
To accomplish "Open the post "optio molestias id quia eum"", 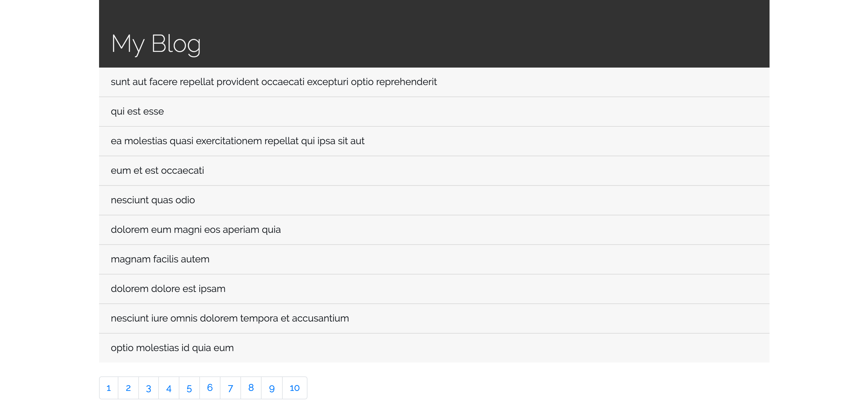I will tap(172, 348).
